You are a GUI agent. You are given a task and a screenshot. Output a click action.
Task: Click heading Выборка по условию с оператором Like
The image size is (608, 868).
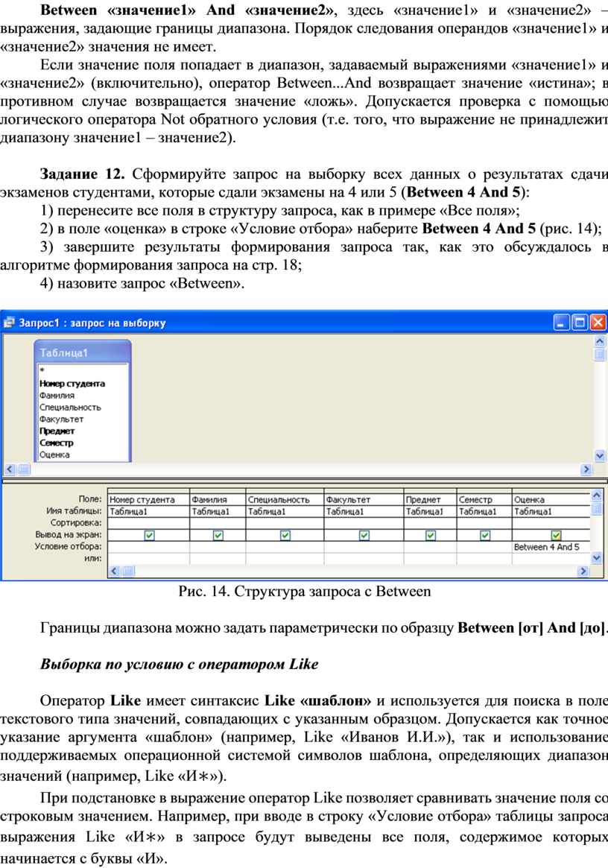[x=179, y=665]
